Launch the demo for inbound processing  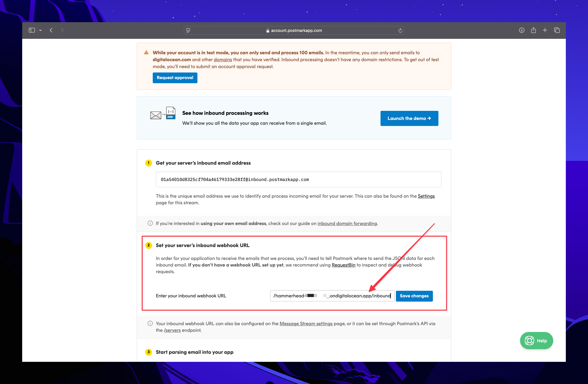[409, 118]
